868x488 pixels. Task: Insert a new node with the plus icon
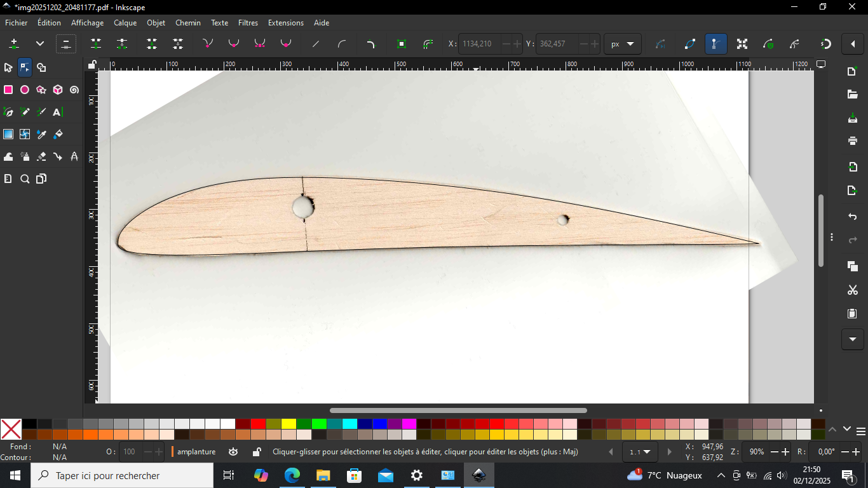point(13,44)
